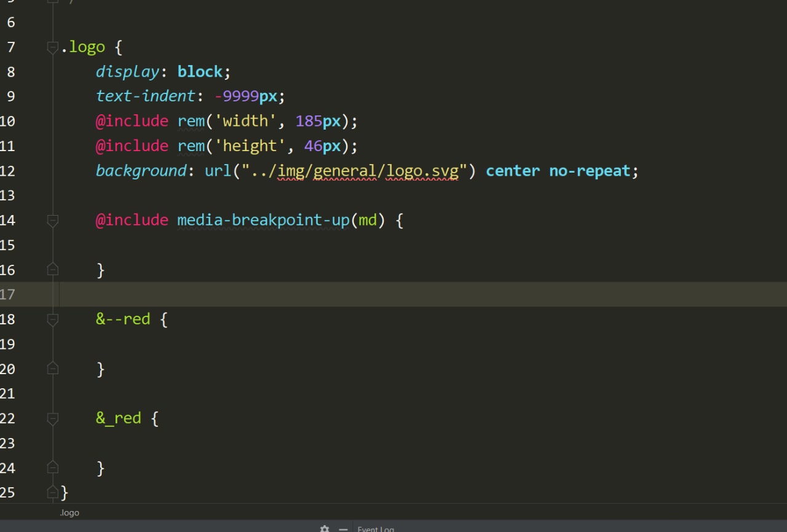Click the no-repeat keyword
The height and width of the screenshot is (532, 787).
click(x=590, y=171)
